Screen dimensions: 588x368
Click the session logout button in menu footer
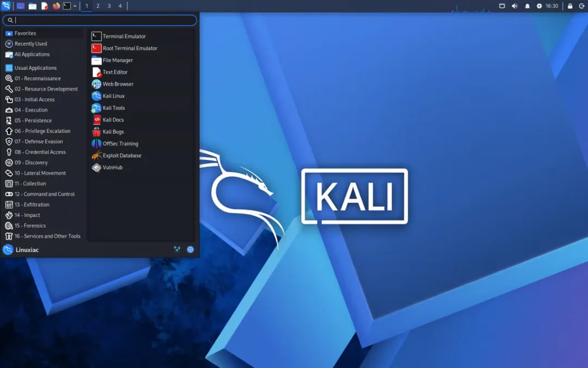(191, 249)
